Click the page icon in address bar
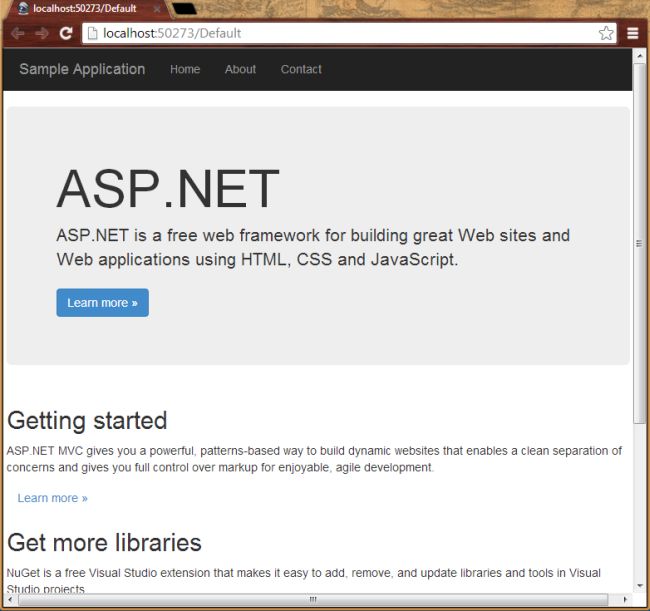 click(x=92, y=33)
